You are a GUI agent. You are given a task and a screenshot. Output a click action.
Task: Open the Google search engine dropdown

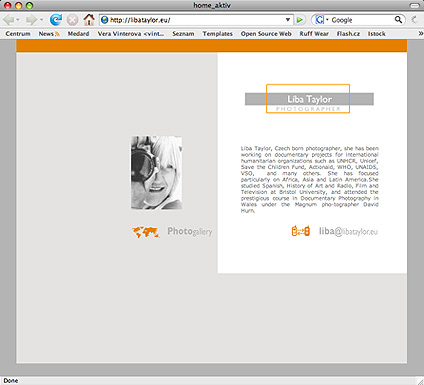pos(321,20)
